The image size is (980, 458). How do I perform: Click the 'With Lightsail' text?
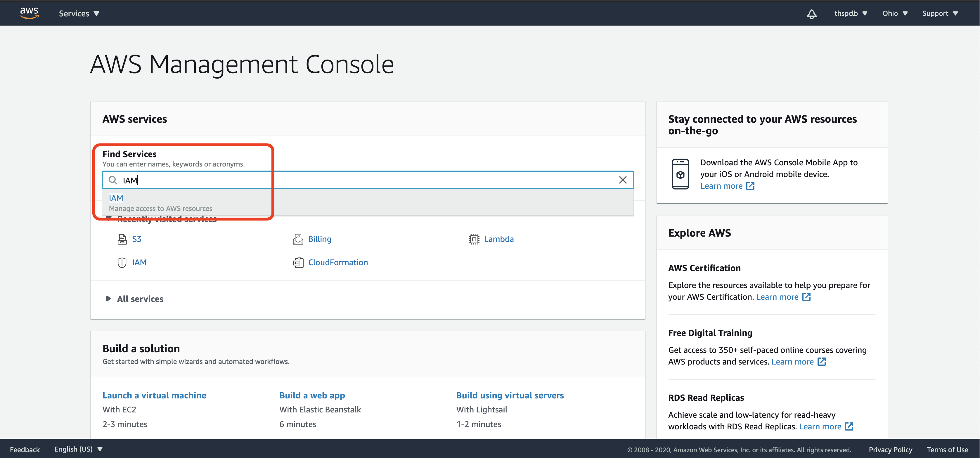point(482,410)
